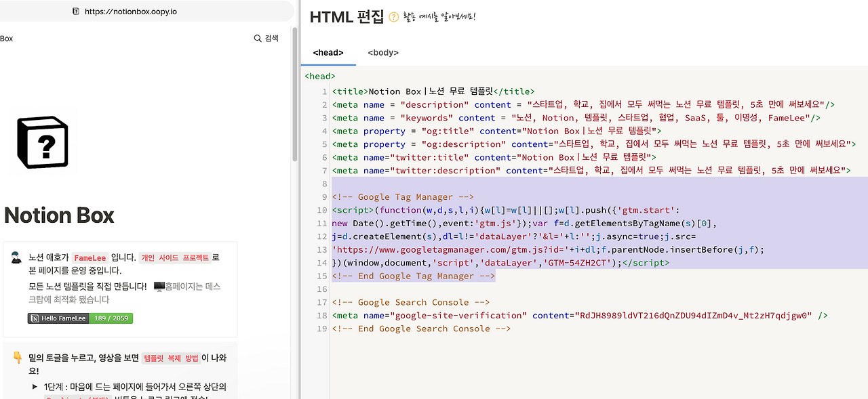Click the google-site-verification meta line
Screen dimensions: 868x399
pyautogui.click(x=580, y=316)
